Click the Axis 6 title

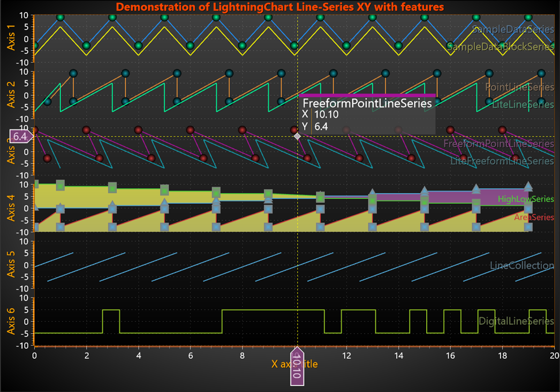click(x=11, y=321)
